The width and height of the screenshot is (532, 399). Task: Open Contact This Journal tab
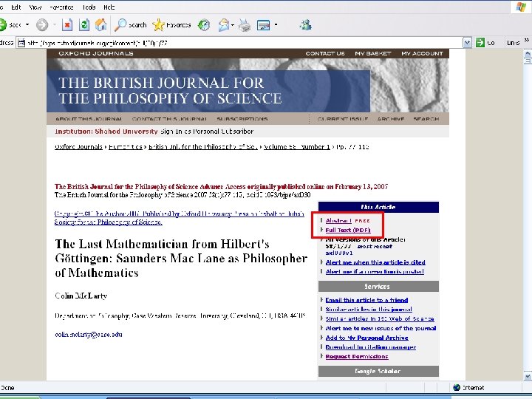[x=169, y=119]
